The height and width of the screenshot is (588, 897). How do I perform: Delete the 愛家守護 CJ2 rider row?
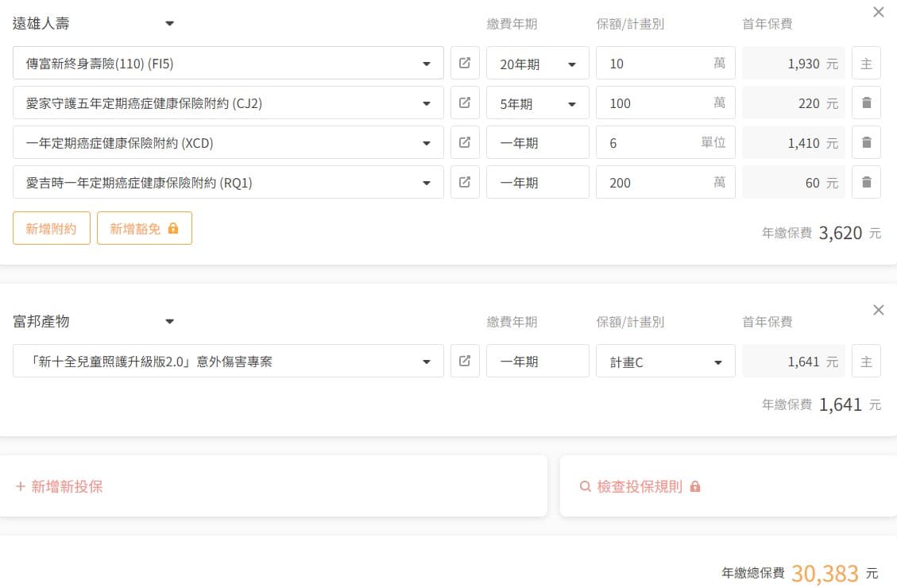866,103
